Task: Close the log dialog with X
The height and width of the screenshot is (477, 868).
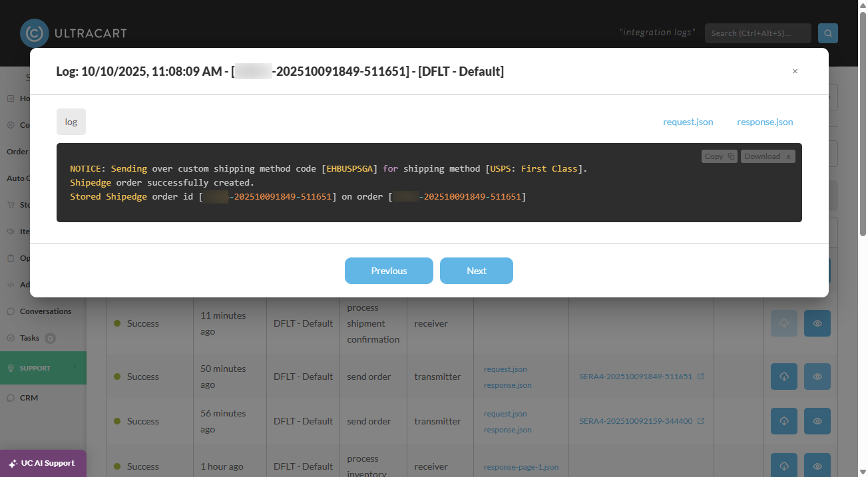Action: click(795, 71)
